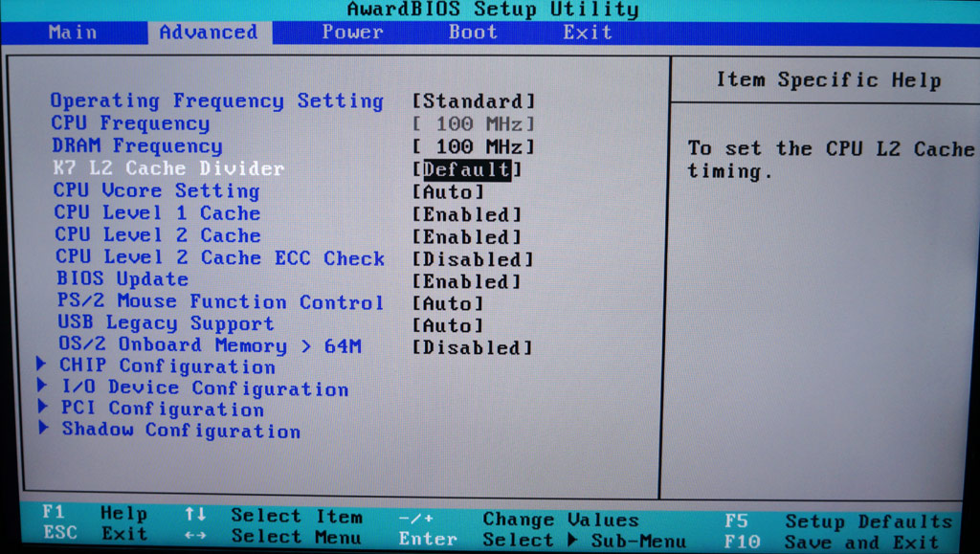Toggle CPU Level 1 Cache [Enabled] value
This screenshot has height=554, width=980.
pyautogui.click(x=466, y=214)
